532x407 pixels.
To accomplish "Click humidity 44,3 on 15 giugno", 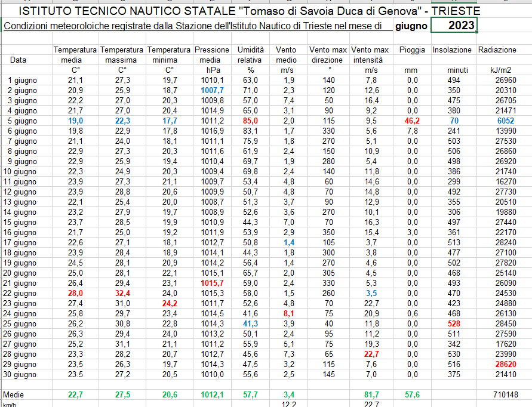I will coord(250,223).
